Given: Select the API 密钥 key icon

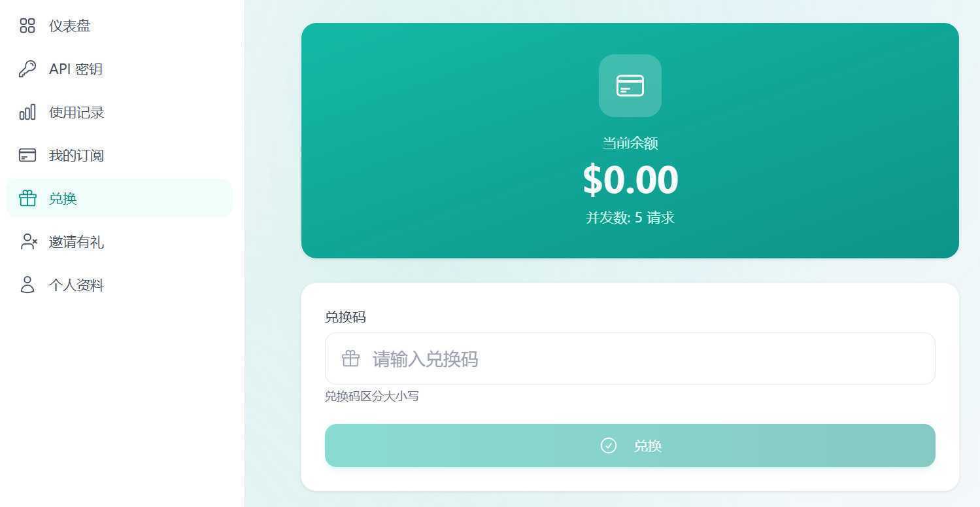Looking at the screenshot, I should tap(27, 69).
